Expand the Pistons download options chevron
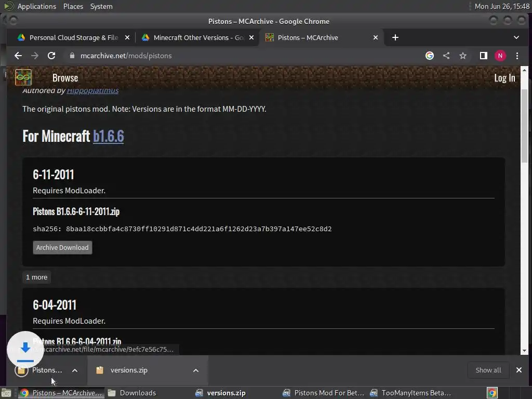The height and width of the screenshot is (399, 532). (75, 370)
